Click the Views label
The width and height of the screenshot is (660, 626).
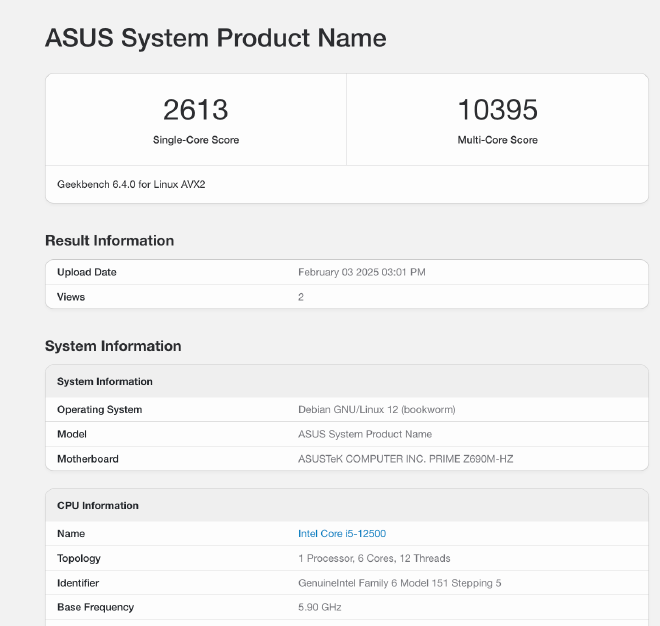(x=71, y=297)
